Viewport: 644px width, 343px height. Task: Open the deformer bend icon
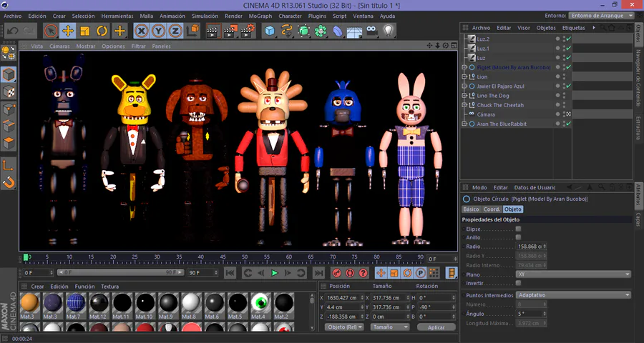338,31
